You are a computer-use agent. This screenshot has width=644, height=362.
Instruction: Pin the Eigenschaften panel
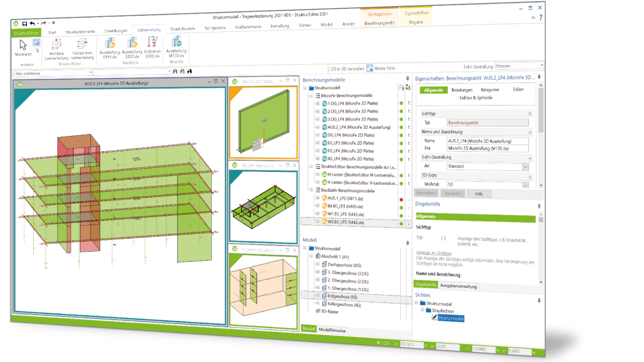[x=539, y=77]
